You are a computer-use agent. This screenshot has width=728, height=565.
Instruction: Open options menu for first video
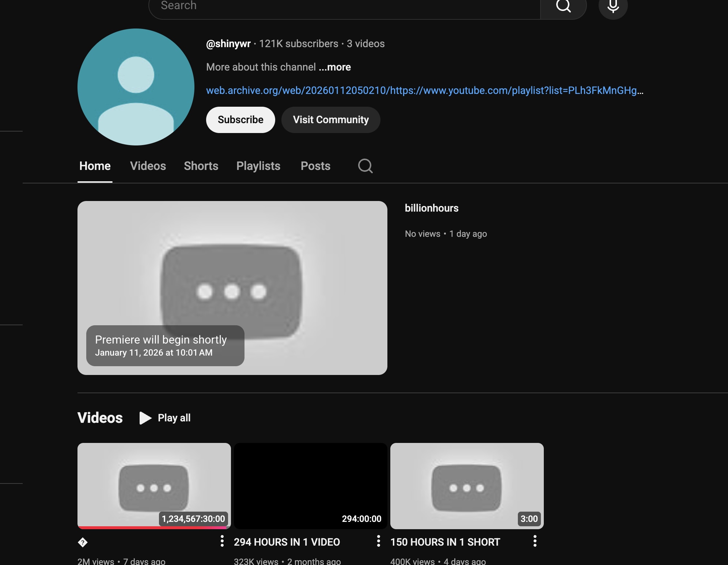(x=222, y=541)
